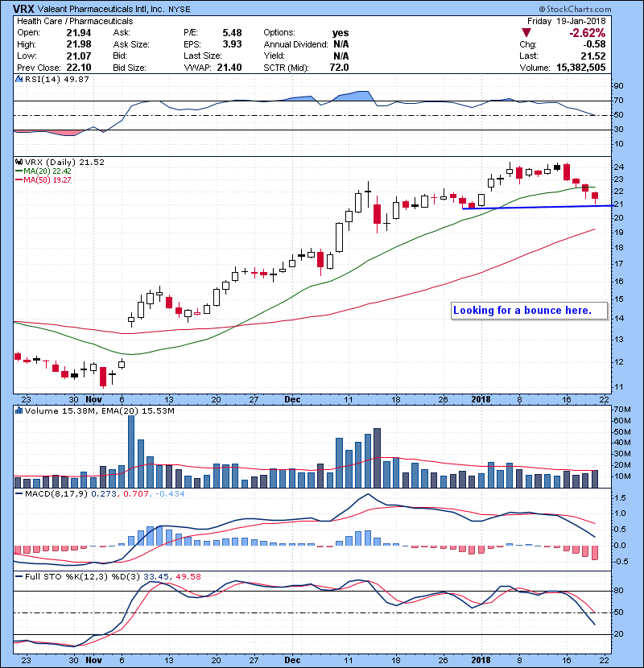Click the MA(20) 22.42 legend entry
The image size is (644, 668).
(43, 171)
